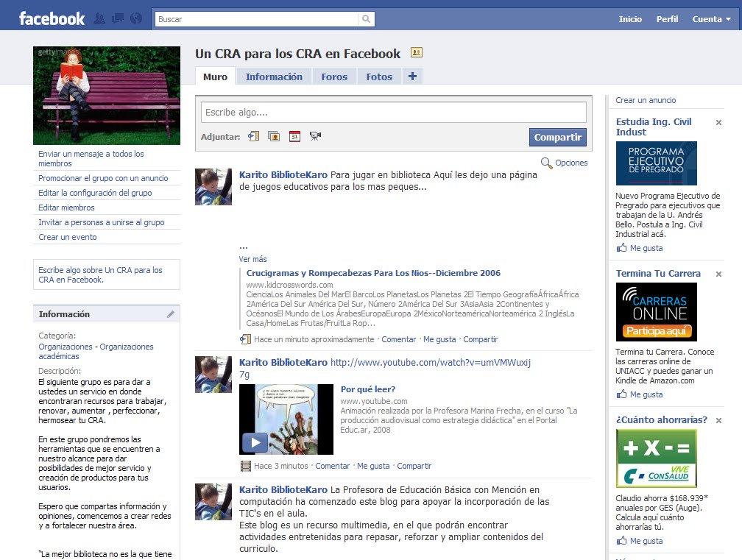
Task: Open Editar la configuración del grupo
Action: pyautogui.click(x=95, y=193)
